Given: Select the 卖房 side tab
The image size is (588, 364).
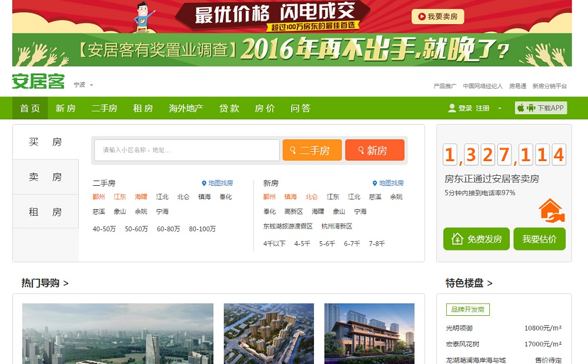Looking at the screenshot, I should (45, 177).
